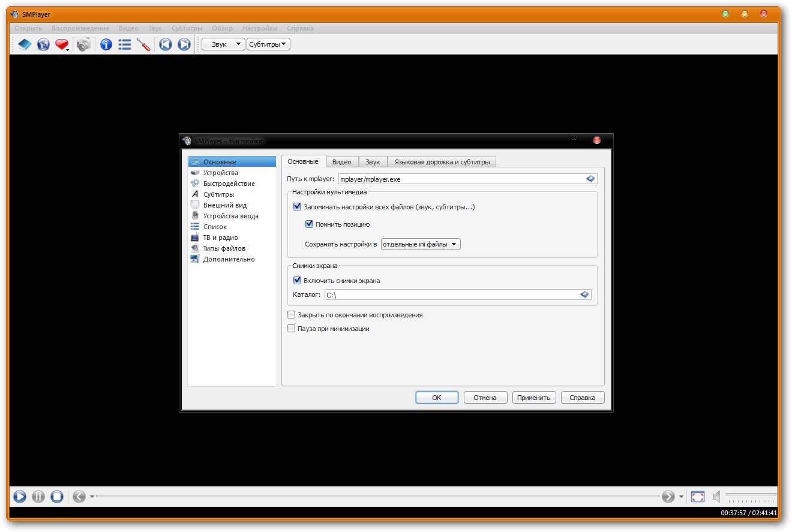Click the rewind arrow button
792x532 pixels.
[79, 497]
